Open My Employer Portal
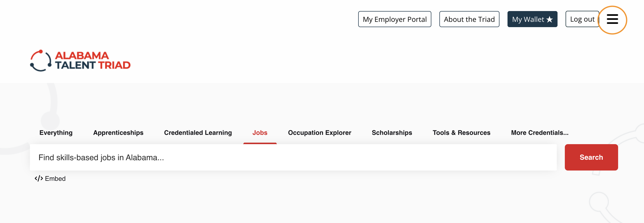This screenshot has height=223, width=644. (395, 19)
